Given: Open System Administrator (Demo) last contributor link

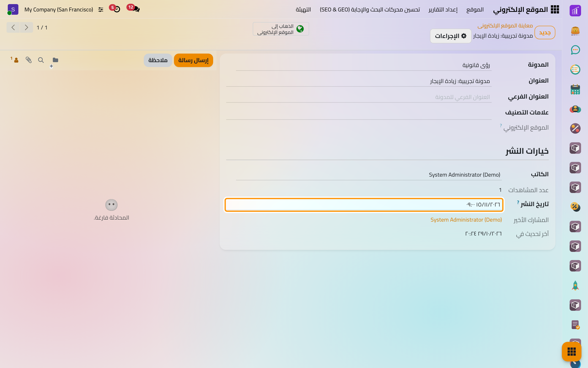Looking at the screenshot, I should [x=466, y=220].
